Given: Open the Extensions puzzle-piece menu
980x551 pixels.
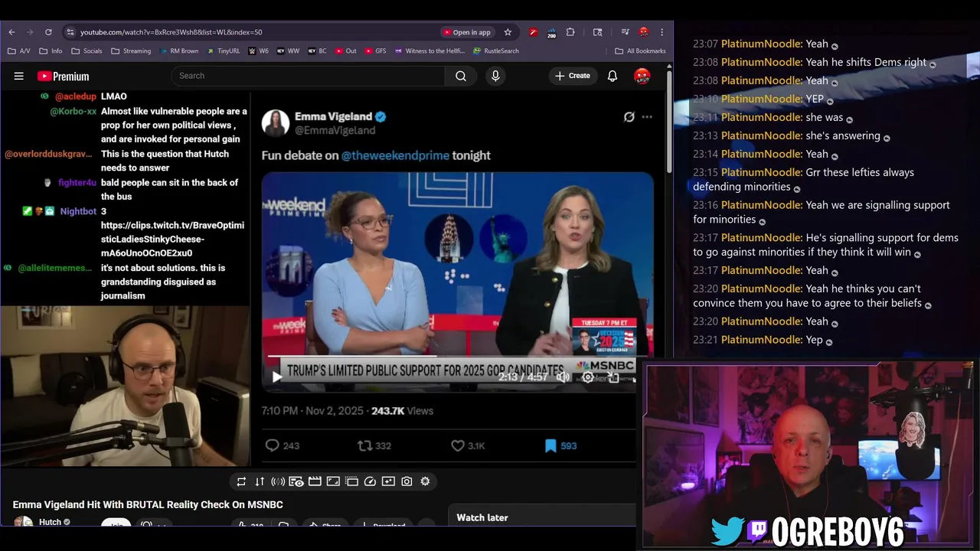Looking at the screenshot, I should pyautogui.click(x=570, y=32).
